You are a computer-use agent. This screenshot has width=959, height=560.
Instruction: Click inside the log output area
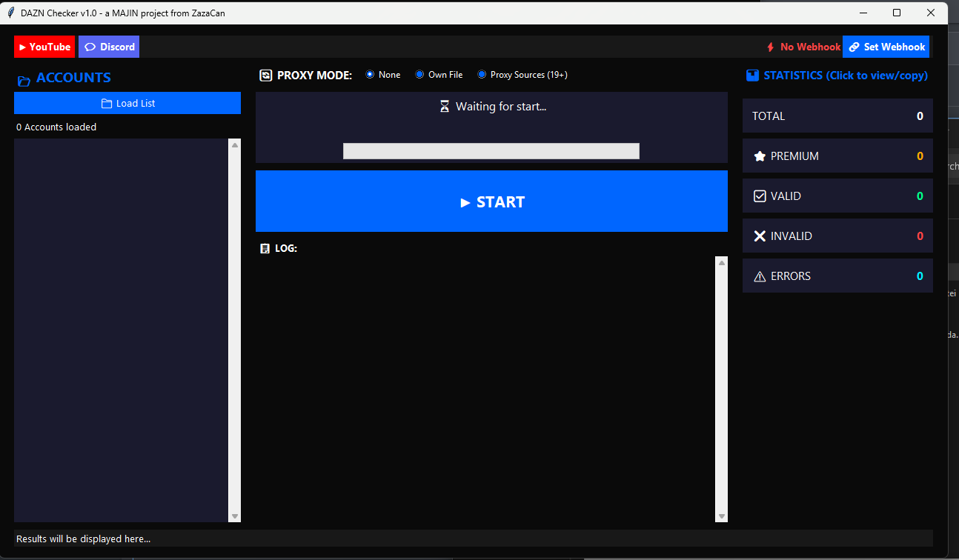[485, 389]
